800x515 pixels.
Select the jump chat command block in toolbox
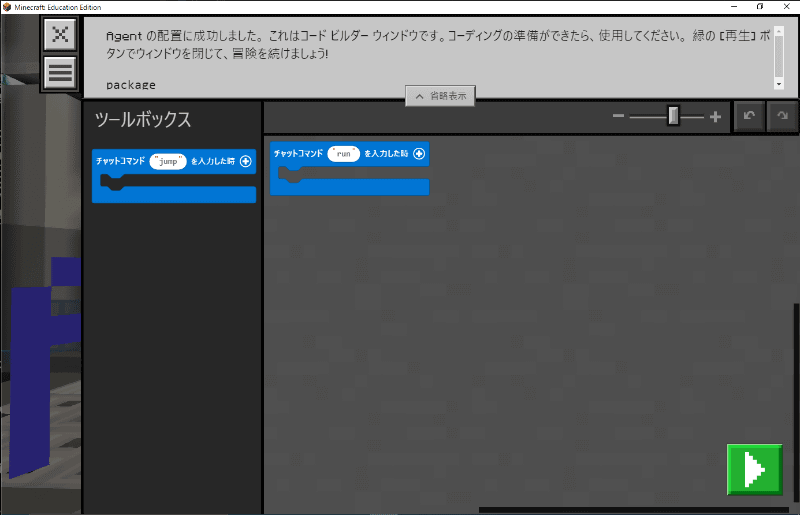click(x=174, y=176)
